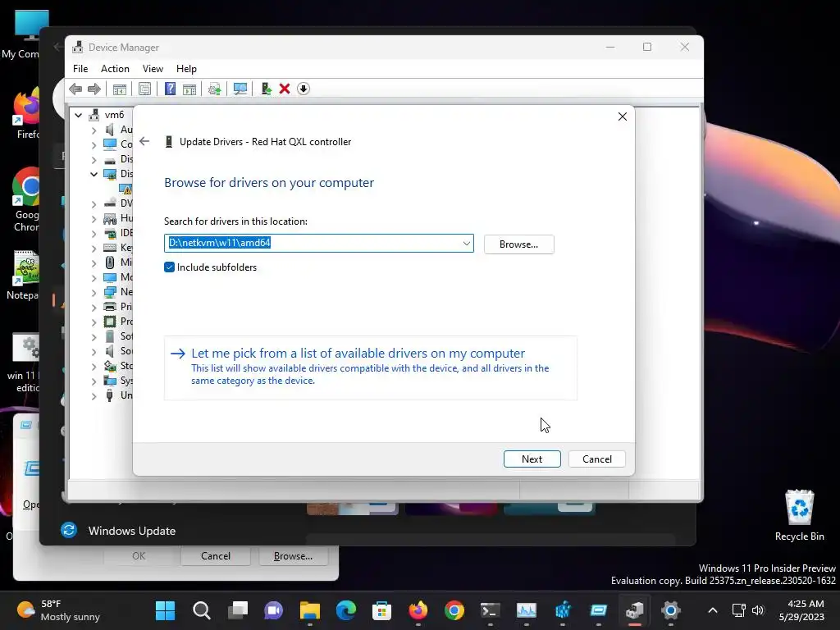Click the Show/Hide Action Pane toolbar icon
Screen dimensions: 840x630
[x=189, y=89]
